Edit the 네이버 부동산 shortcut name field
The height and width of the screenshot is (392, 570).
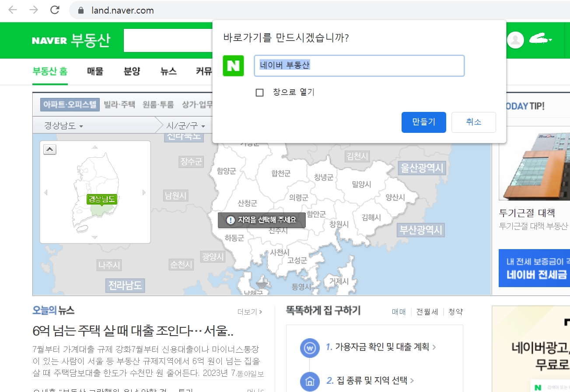pos(359,66)
